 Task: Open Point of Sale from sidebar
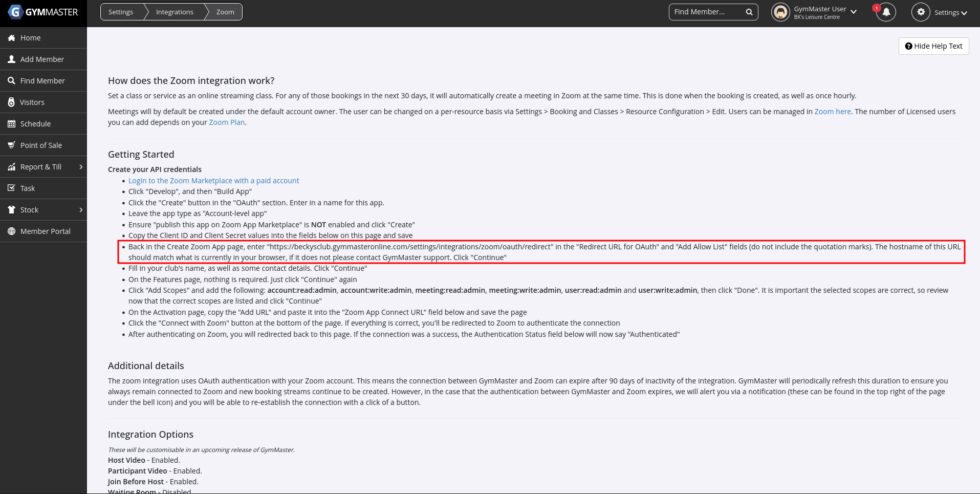[x=41, y=145]
